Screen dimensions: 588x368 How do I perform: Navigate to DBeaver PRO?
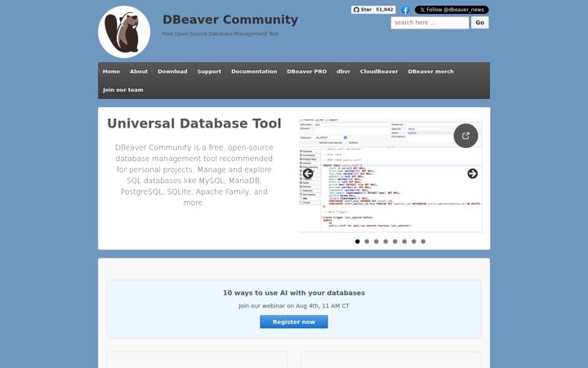(307, 71)
